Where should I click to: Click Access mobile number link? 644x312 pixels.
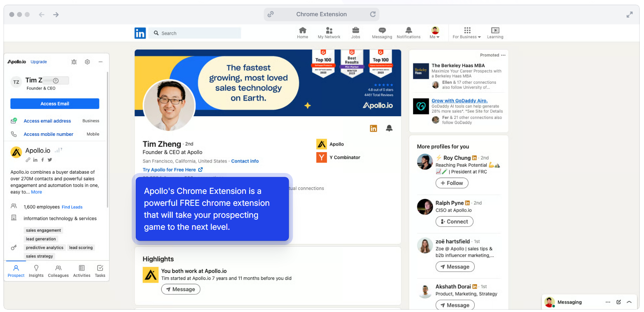tap(49, 134)
